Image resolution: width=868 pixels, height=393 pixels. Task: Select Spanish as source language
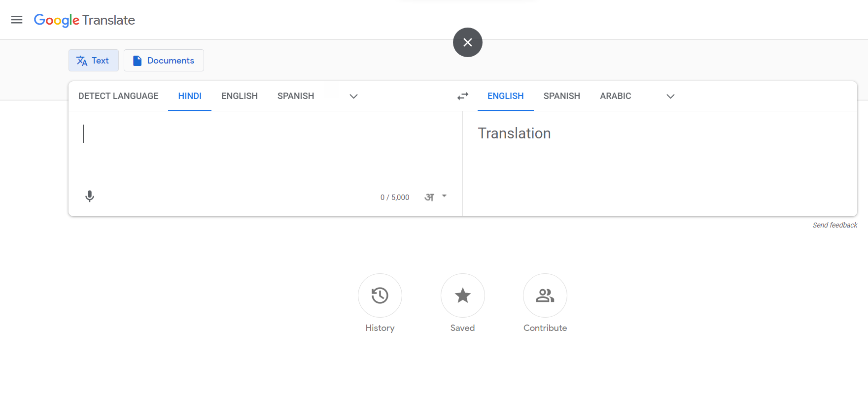296,96
